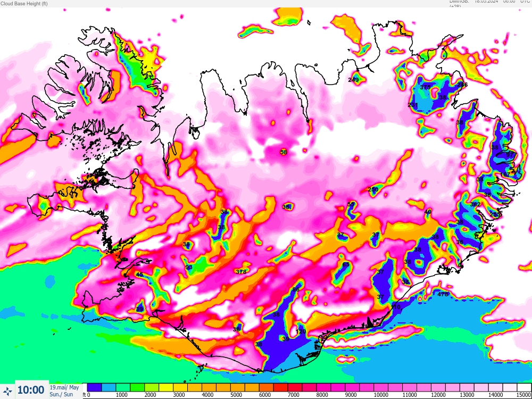Click the 8000 label on the legend
This screenshot has height=399, width=532.
pos(322,395)
